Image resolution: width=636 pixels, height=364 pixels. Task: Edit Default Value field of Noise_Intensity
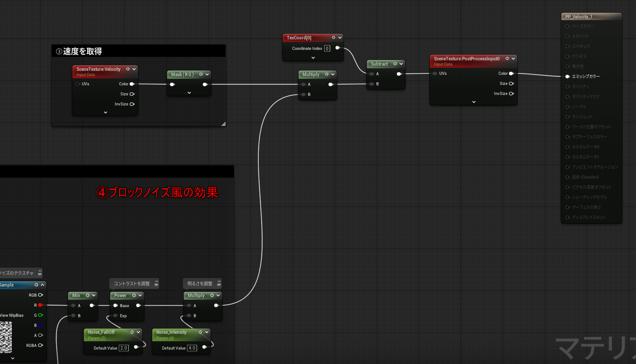click(x=192, y=348)
